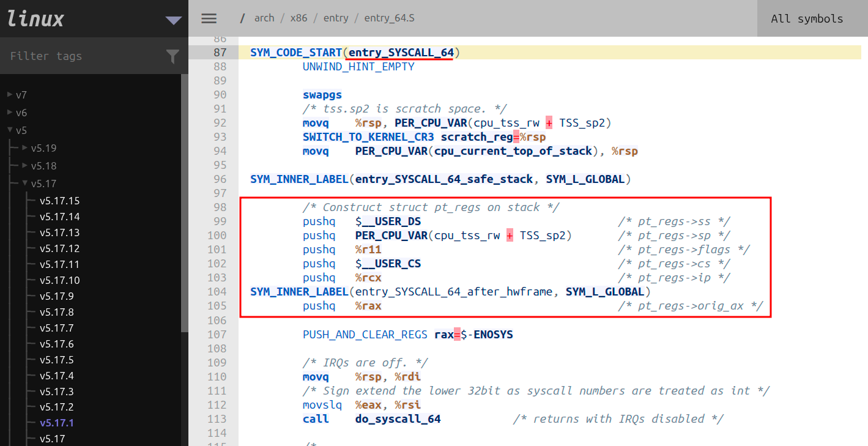Click the version list scrollbar
The image size is (868, 446).
coord(184,202)
